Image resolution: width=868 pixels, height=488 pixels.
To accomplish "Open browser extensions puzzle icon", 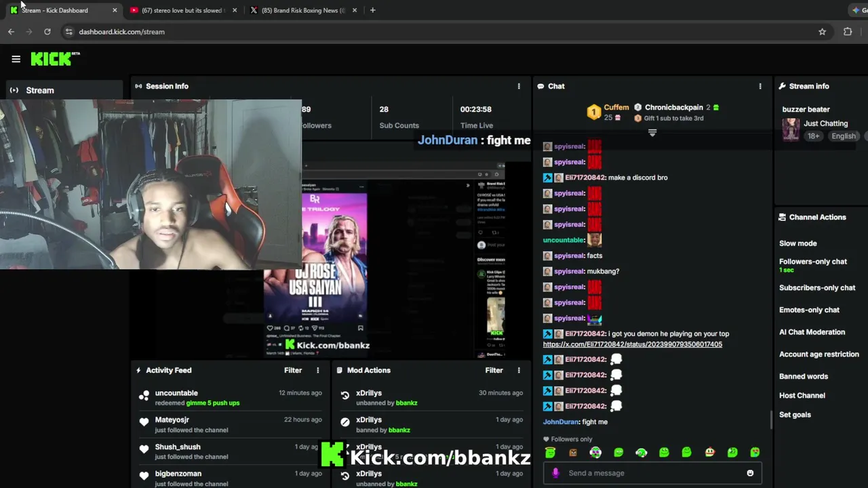I will pos(848,32).
